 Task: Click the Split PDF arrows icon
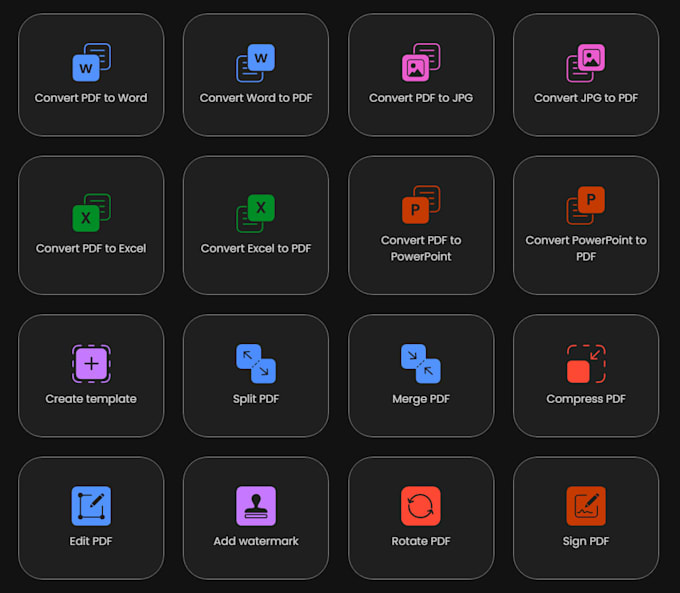(256, 364)
